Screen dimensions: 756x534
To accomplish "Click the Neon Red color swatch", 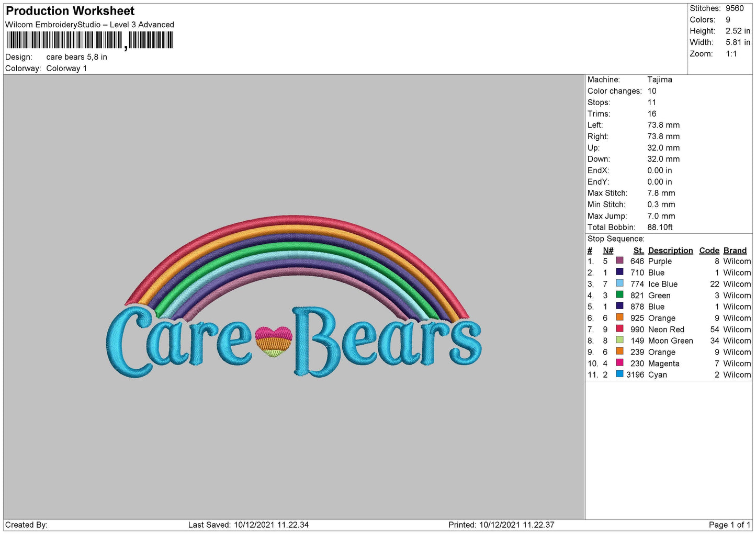I will [620, 328].
